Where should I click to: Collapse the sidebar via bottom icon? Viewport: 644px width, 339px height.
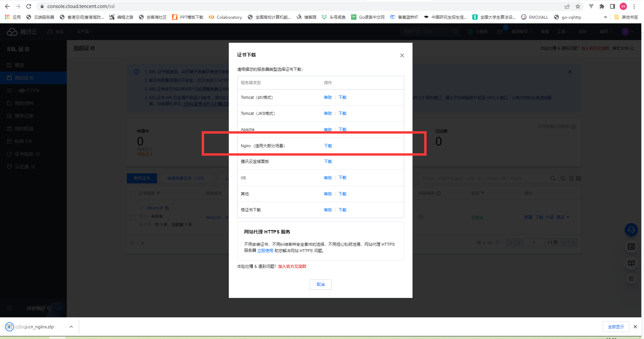(x=9, y=308)
